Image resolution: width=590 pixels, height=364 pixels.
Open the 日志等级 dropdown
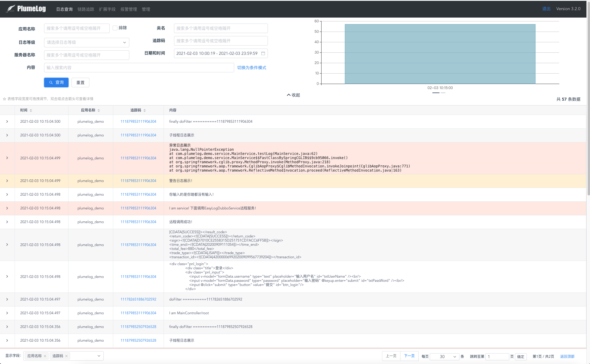point(86,42)
